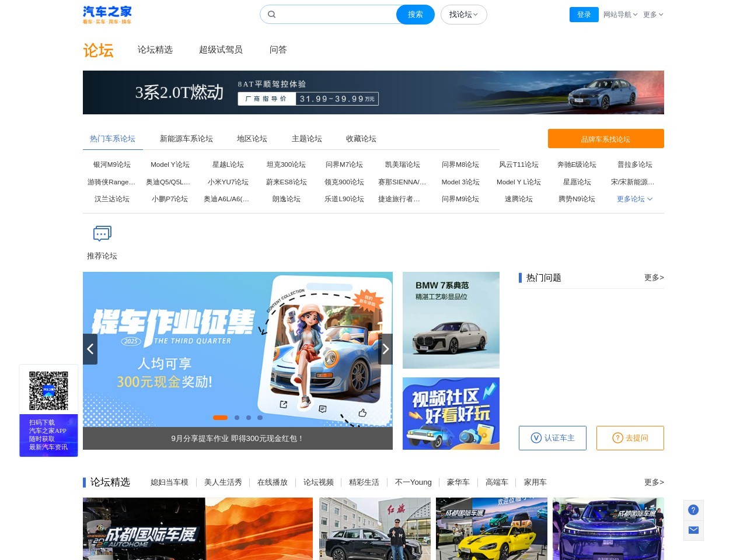Open 坦克300论坛 link
This screenshot has width=747, height=560.
[286, 164]
